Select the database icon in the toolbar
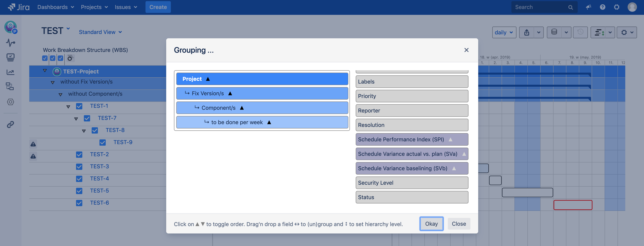Screen dimensions: 644x246 pyautogui.click(x=554, y=32)
